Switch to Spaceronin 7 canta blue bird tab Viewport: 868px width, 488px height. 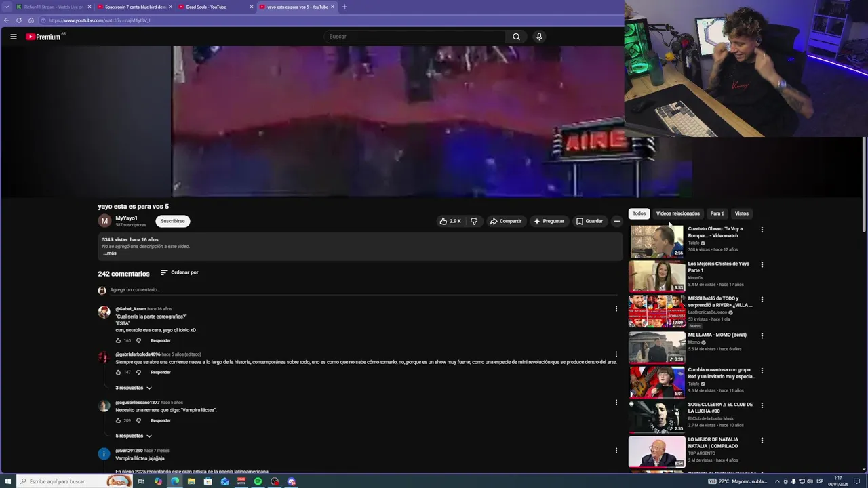pos(134,7)
